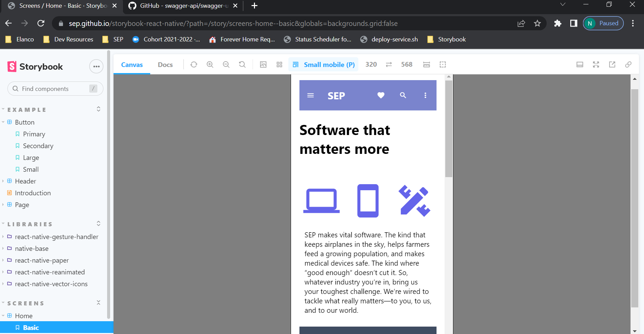This screenshot has width=644, height=334.
Task: Copy canvas link icon
Action: click(628, 65)
